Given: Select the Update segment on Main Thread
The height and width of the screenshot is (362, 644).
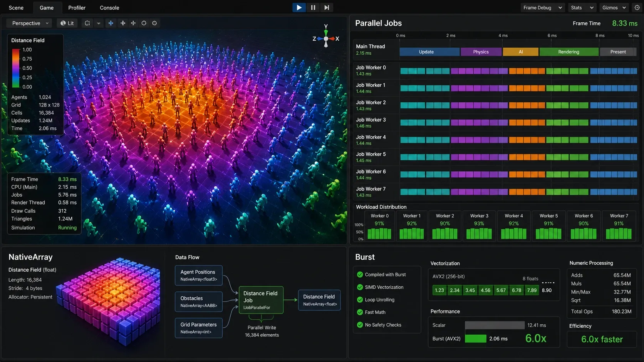Looking at the screenshot, I should [429, 52].
